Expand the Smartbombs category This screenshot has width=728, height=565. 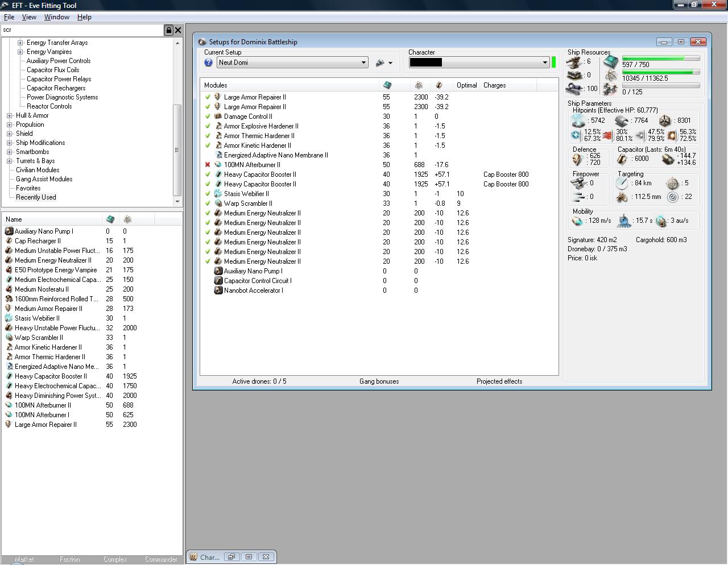coord(10,152)
